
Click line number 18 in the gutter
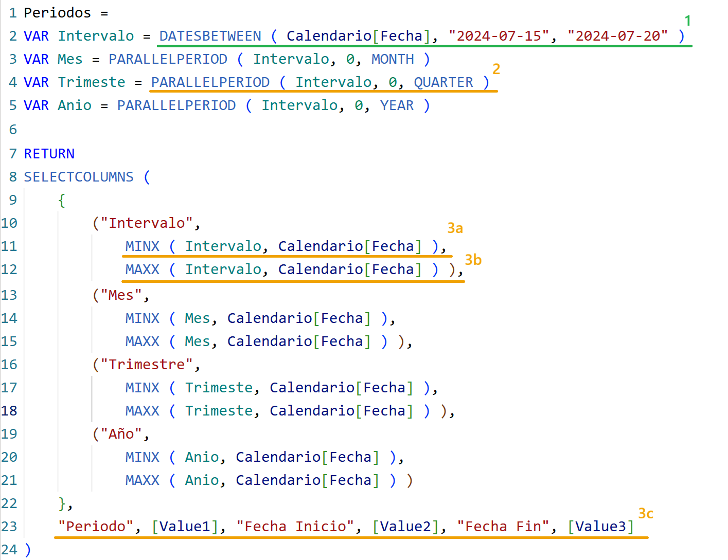coord(9,411)
